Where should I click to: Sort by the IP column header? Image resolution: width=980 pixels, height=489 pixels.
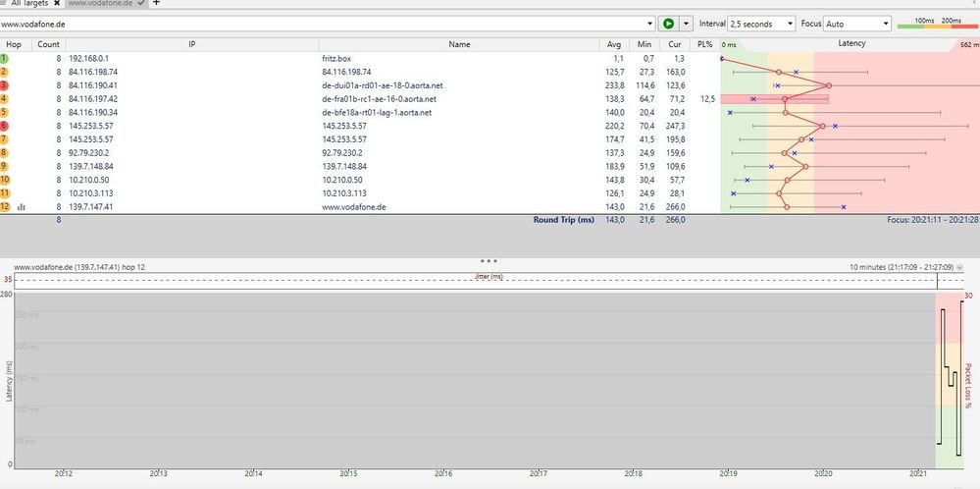pos(192,44)
